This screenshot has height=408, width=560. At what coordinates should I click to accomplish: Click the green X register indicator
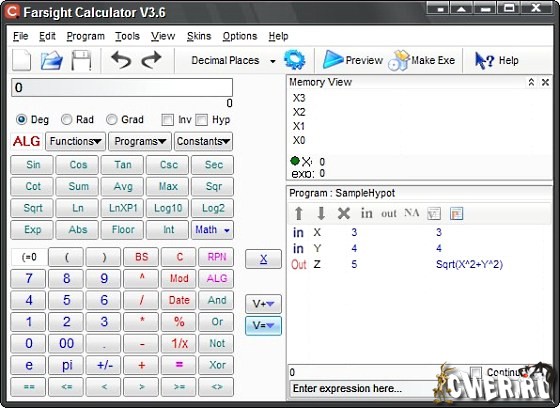(295, 161)
